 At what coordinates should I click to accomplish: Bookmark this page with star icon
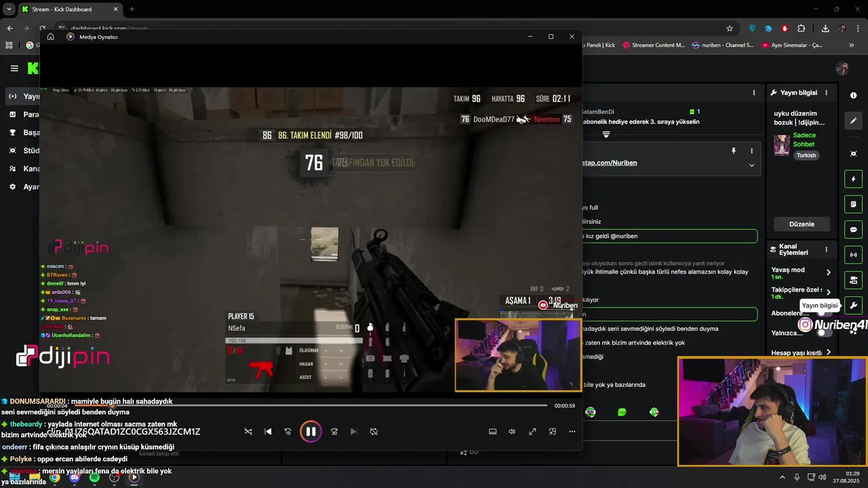coord(730,28)
